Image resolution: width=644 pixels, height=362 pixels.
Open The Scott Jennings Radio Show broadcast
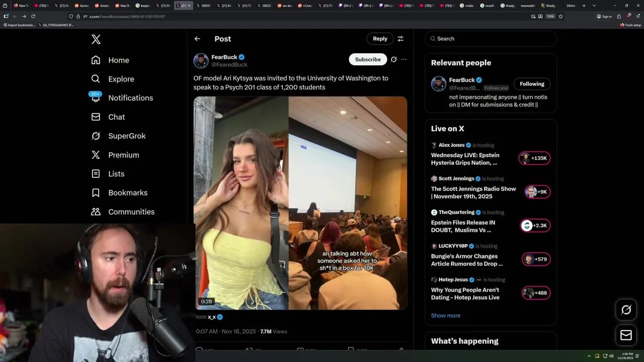tap(473, 193)
